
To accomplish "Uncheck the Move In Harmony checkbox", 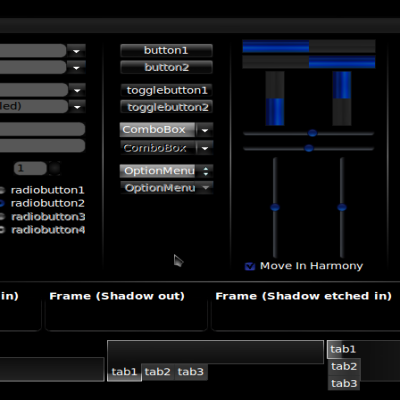I will tap(250, 266).
